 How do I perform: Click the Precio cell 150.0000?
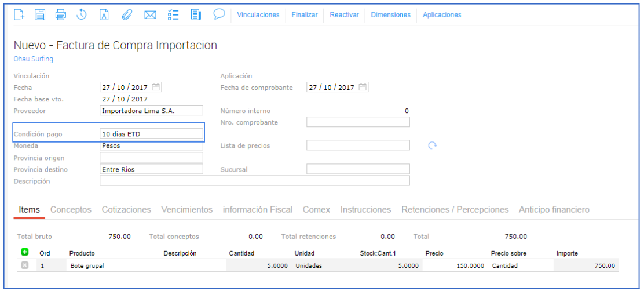tap(455, 265)
